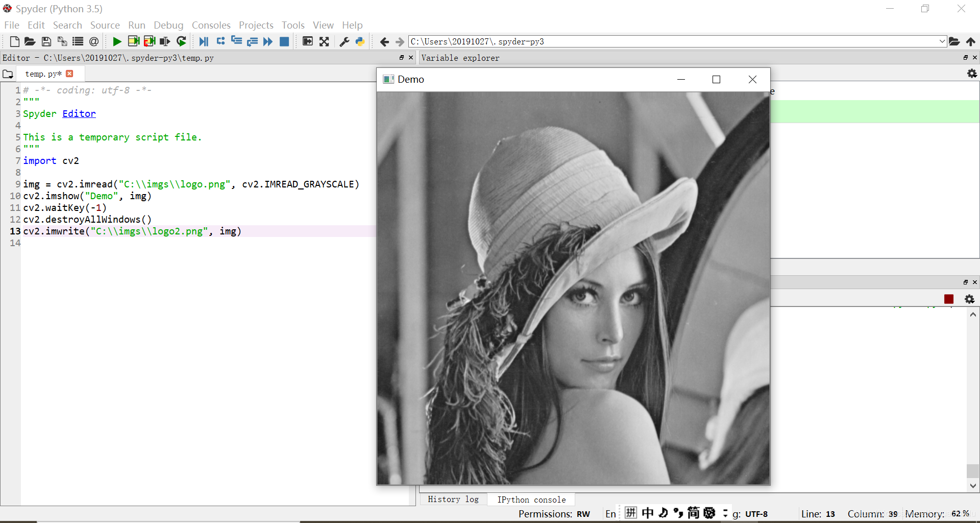Minimize the Demo image window
The width and height of the screenshot is (980, 523).
681,79
